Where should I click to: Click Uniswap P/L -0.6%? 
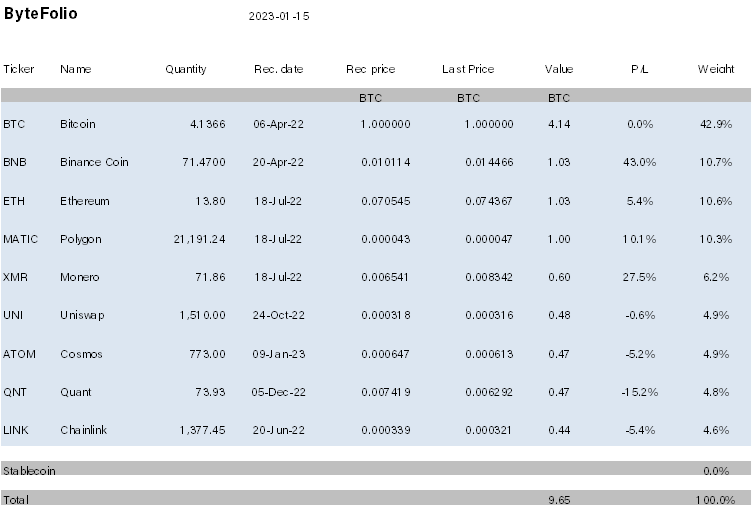pos(640,315)
